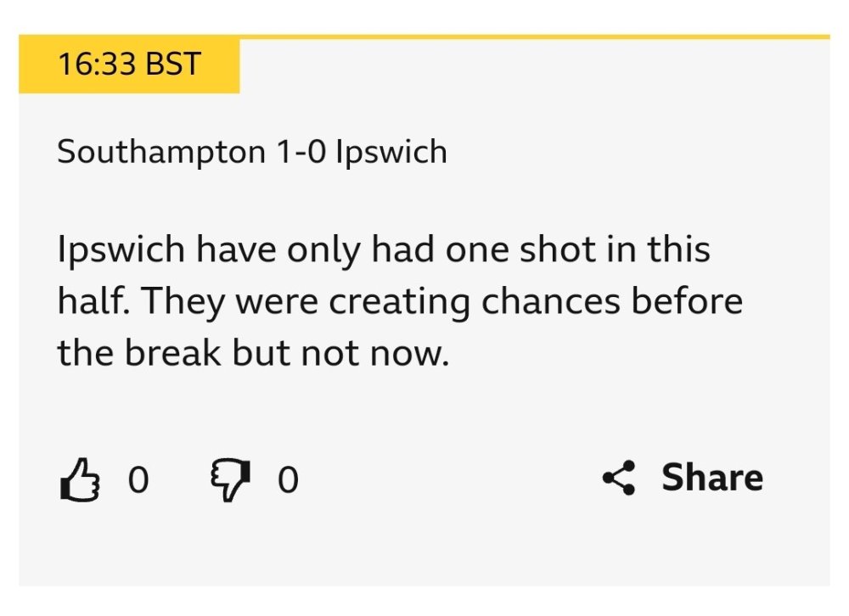This screenshot has height=616, width=849.
Task: Click the dislike count beside thumbs down
Action: coord(289,481)
